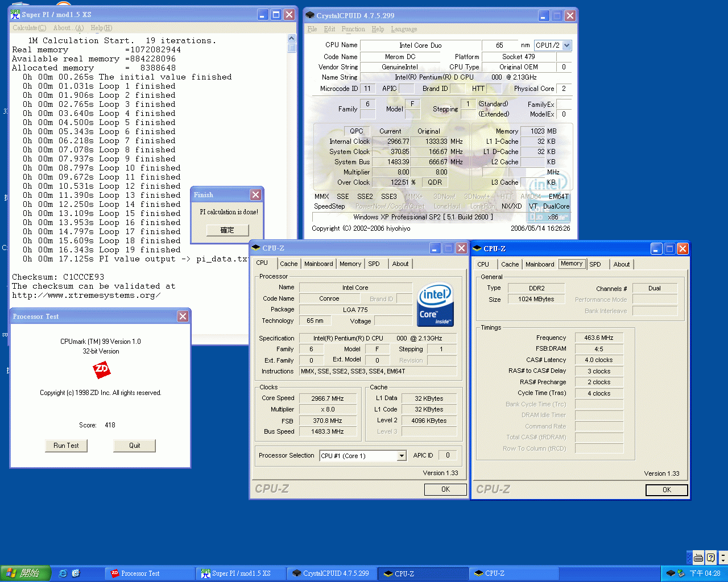This screenshot has height=582, width=728.
Task: Click the Intel Core inside logo in CPU-Z
Action: point(435,305)
